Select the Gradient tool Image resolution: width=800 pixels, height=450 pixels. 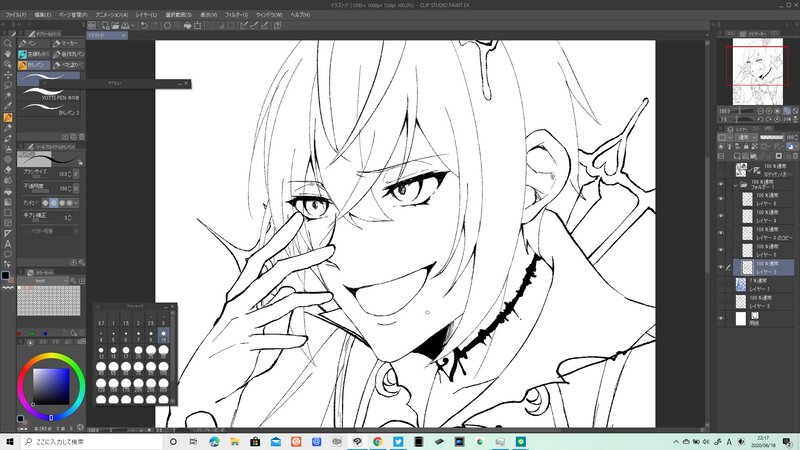(x=7, y=202)
